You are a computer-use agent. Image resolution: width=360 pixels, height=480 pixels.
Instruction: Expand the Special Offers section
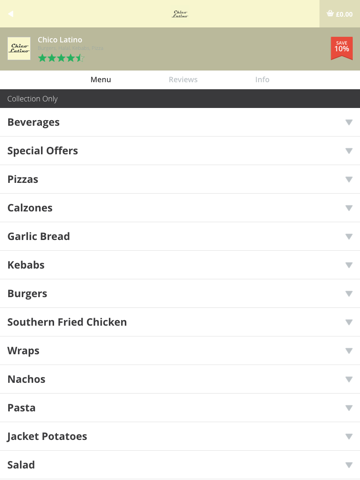pyautogui.click(x=180, y=151)
